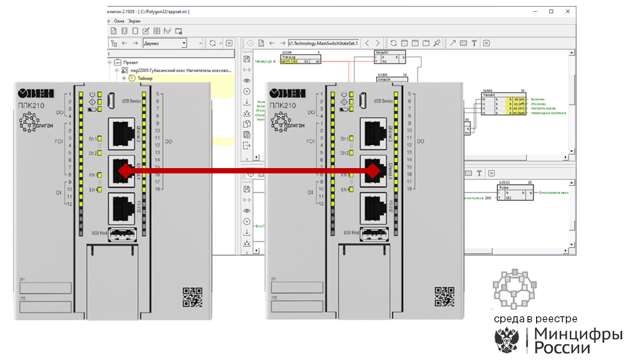
Task: Click the s1.Technology.MainSwitchStateSet path field
Action: (322, 43)
